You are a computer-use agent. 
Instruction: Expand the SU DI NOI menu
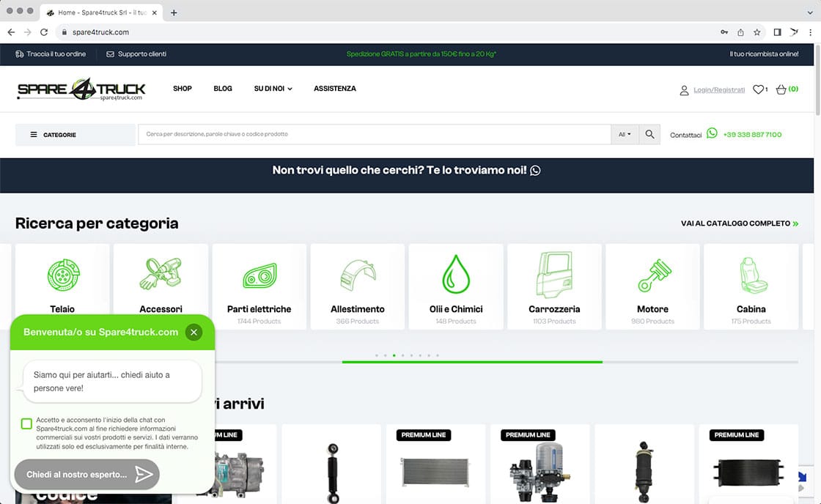coord(273,89)
